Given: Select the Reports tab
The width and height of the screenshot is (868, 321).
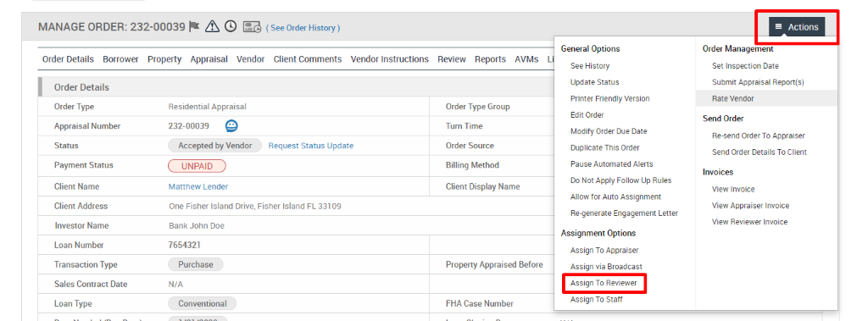Looking at the screenshot, I should (x=491, y=59).
